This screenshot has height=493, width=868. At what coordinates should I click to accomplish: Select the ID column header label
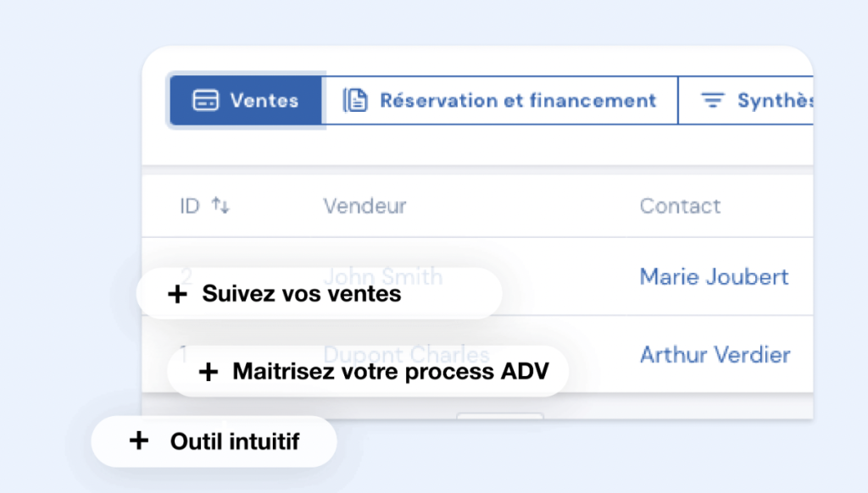point(189,206)
